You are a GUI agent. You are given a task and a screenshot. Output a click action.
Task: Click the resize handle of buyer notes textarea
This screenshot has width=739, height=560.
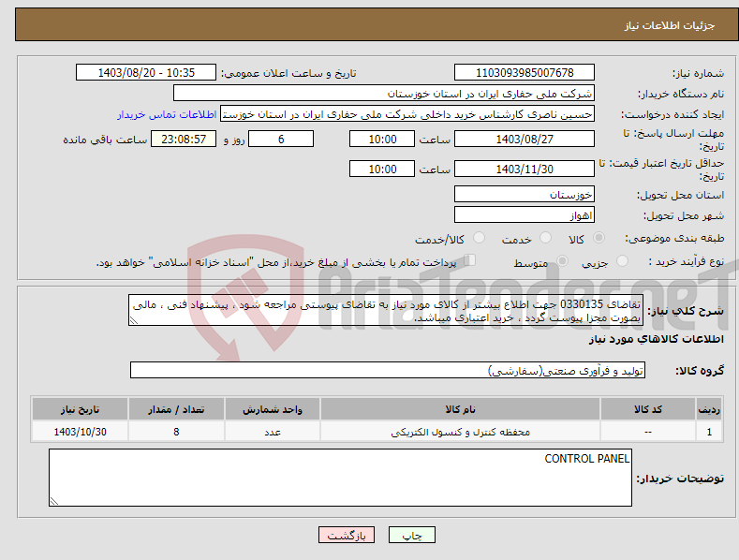click(x=54, y=501)
